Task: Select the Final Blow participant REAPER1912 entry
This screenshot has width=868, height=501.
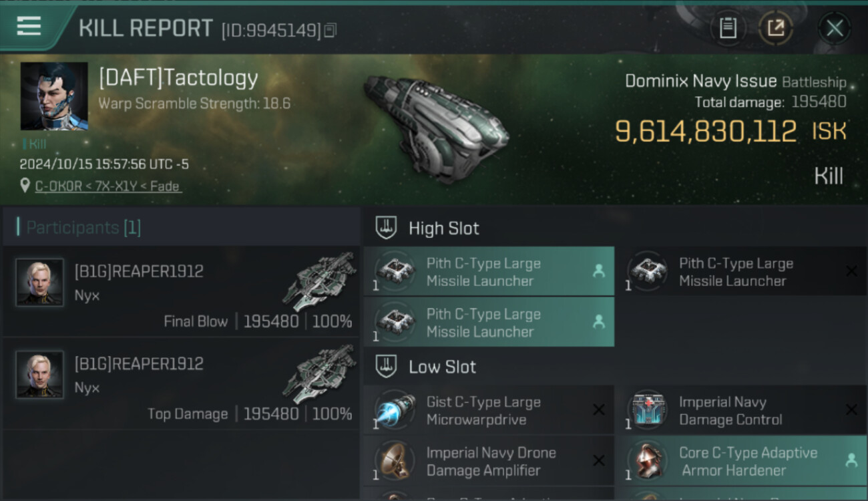Action: tap(182, 291)
